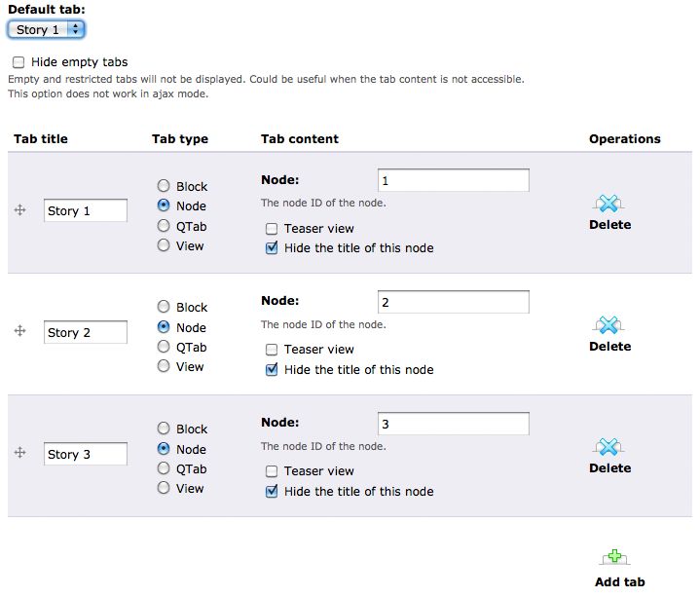This screenshot has width=700, height=597.
Task: Uncheck Hide the title for Story 2 node
Action: tap(272, 370)
